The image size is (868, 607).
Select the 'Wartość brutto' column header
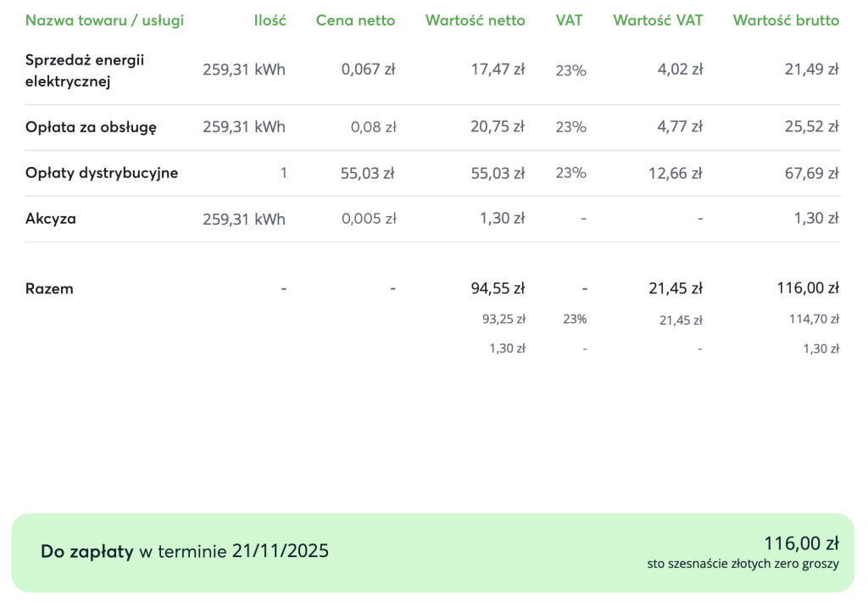[x=786, y=20]
